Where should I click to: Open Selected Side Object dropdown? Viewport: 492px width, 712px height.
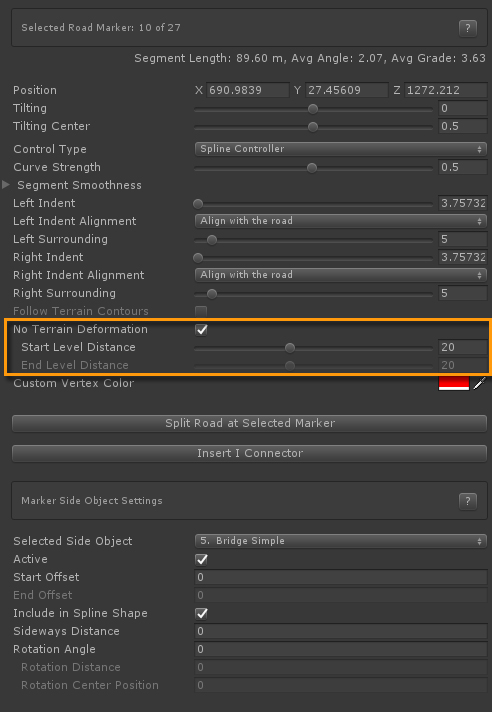click(x=340, y=541)
